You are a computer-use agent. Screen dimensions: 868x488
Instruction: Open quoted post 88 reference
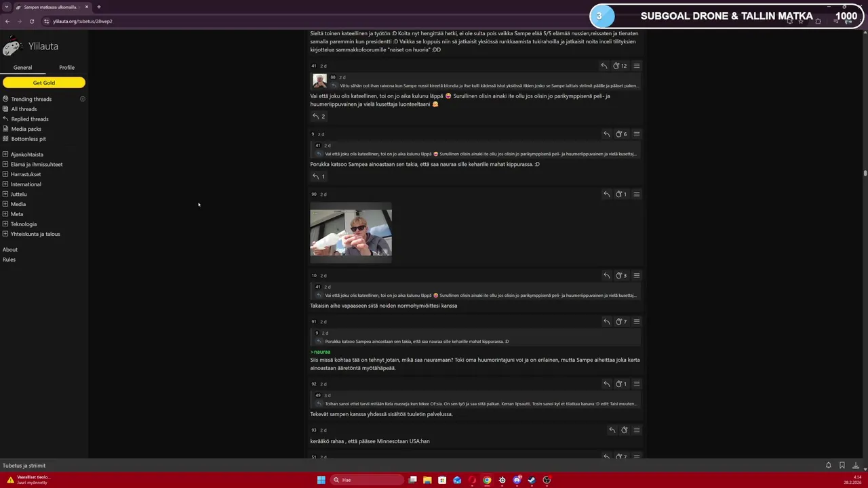333,77
